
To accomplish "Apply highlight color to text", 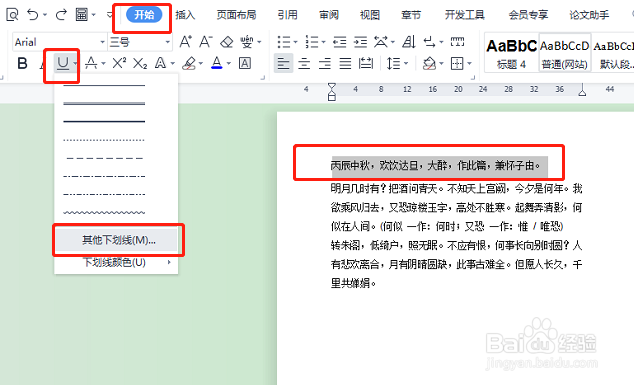I will (189, 63).
